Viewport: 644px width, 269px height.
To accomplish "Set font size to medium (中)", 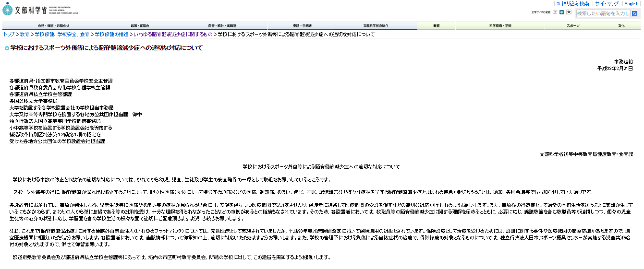I will (561, 12).
